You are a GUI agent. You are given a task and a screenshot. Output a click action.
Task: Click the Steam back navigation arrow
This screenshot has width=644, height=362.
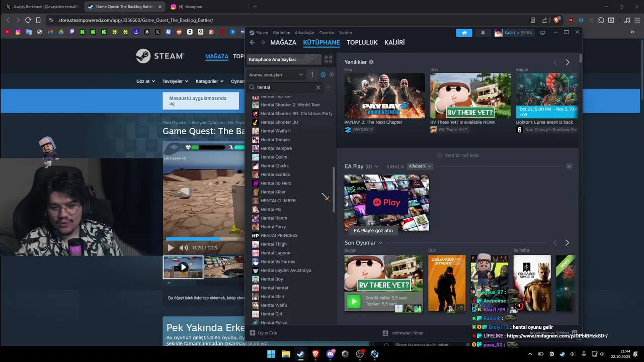click(x=253, y=42)
